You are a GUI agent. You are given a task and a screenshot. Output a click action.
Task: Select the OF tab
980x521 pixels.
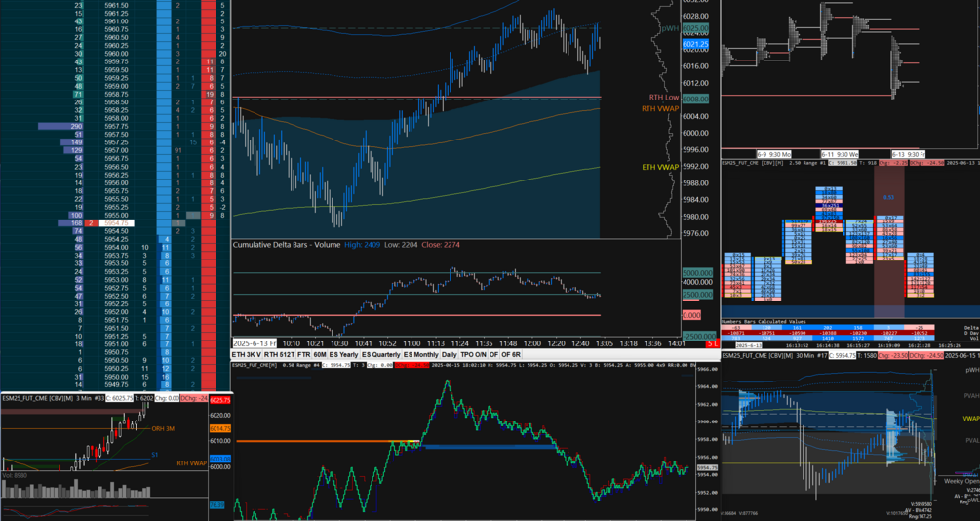tap(493, 354)
